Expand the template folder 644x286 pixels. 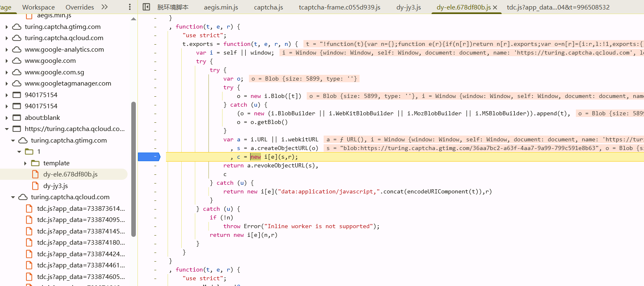(25, 163)
